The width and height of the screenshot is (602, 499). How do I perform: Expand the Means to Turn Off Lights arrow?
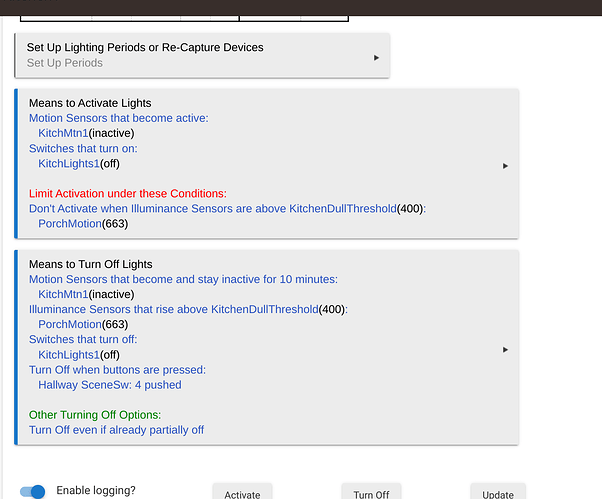pos(505,350)
